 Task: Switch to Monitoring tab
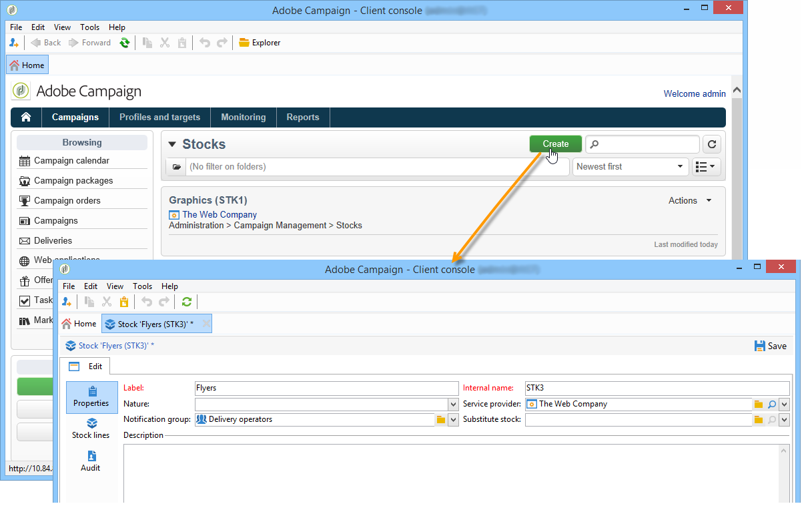point(244,117)
